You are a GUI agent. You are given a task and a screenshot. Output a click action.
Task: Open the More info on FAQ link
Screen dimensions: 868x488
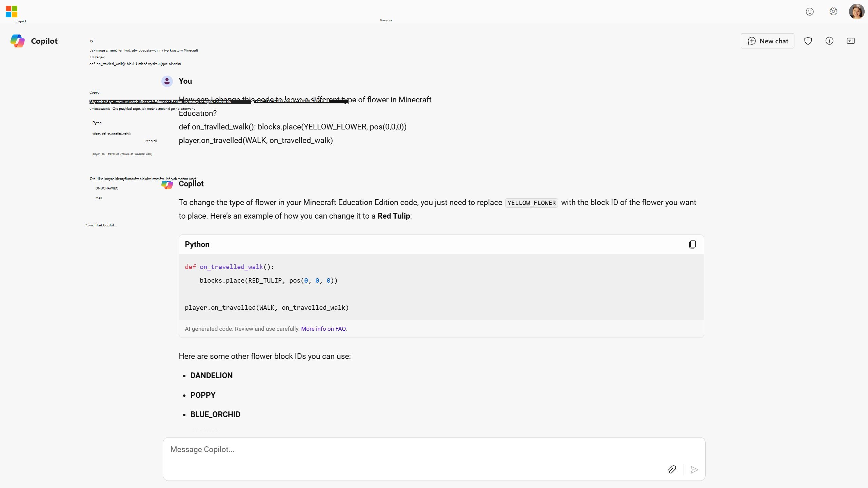click(323, 329)
